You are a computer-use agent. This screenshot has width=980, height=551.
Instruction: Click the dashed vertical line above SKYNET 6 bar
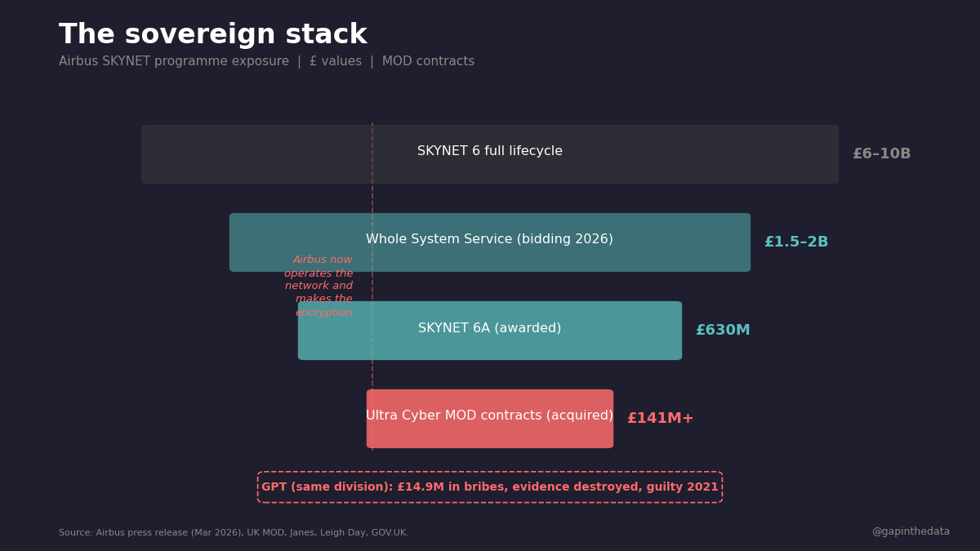(372, 124)
